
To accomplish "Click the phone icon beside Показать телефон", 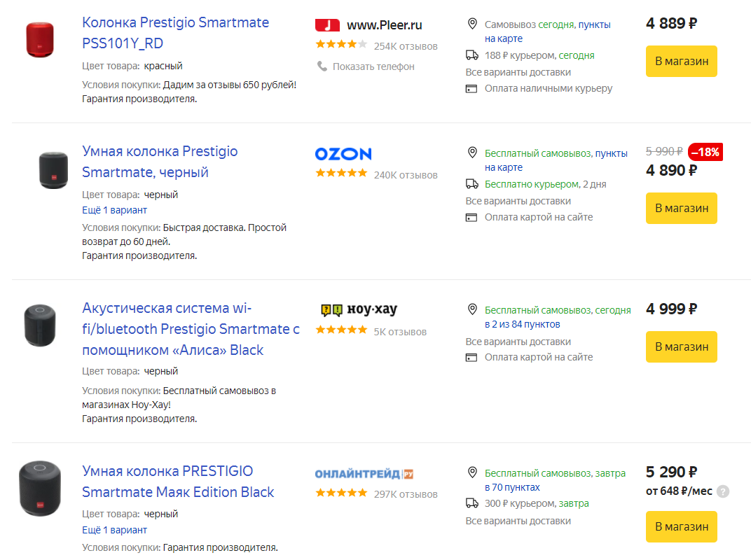I will tap(322, 66).
